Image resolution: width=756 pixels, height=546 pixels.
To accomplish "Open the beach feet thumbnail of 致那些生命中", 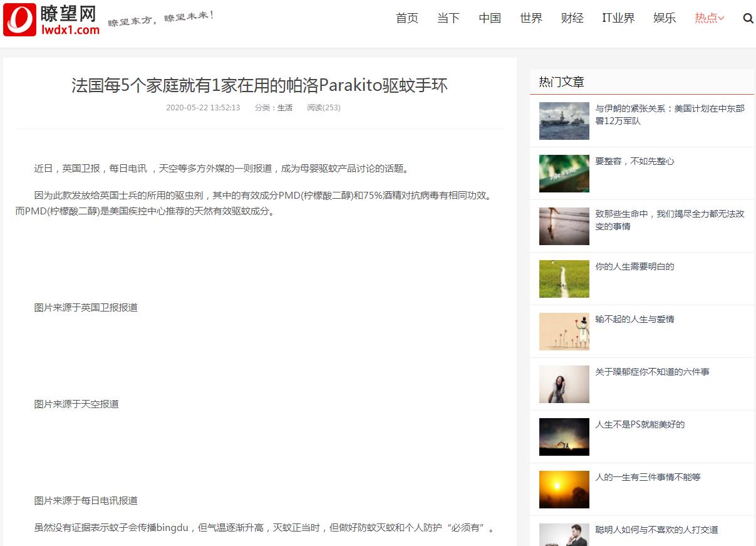I will pos(564,226).
